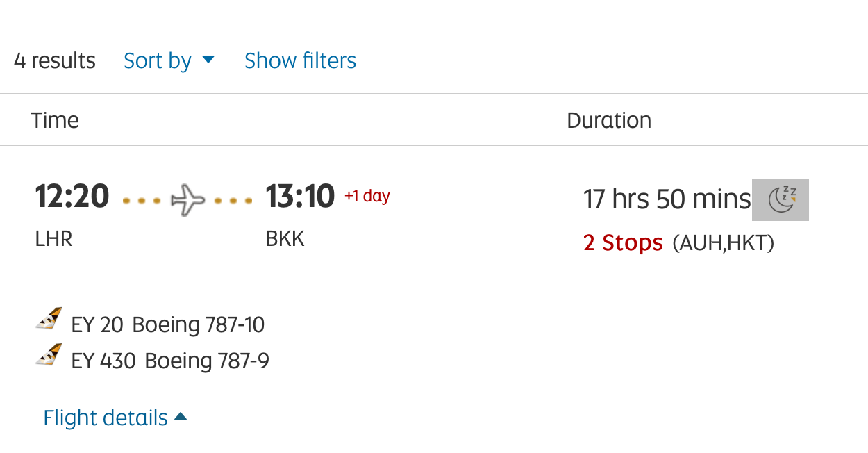The width and height of the screenshot is (868, 453).
Task: Click the airplane icon between times
Action: coord(188,200)
